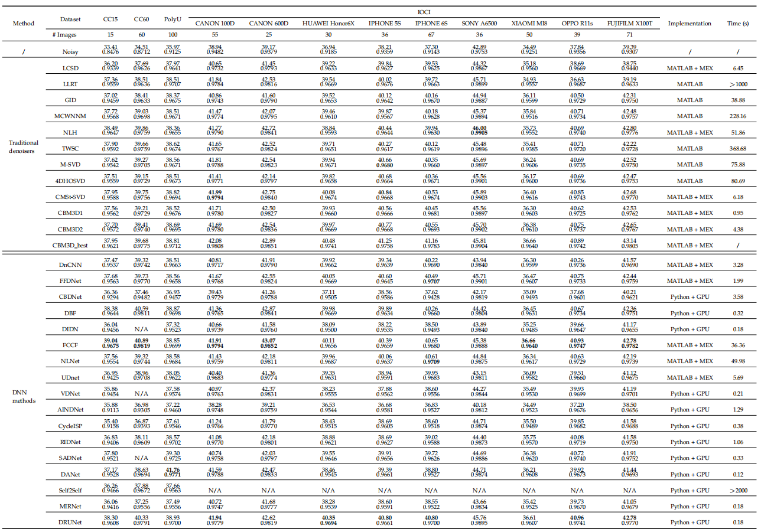
Task: Select the "LCSD" method name
Action: pyautogui.click(x=70, y=68)
